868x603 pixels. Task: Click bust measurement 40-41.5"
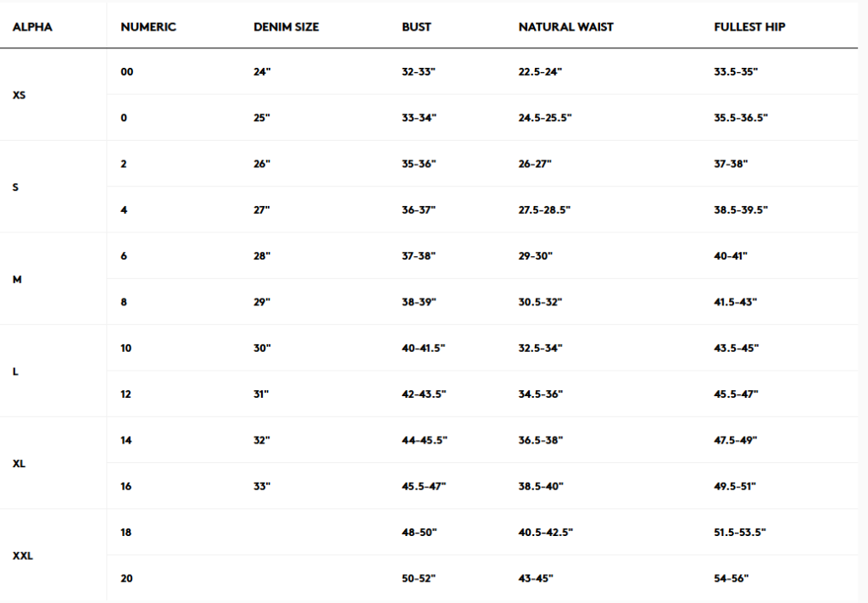click(424, 349)
